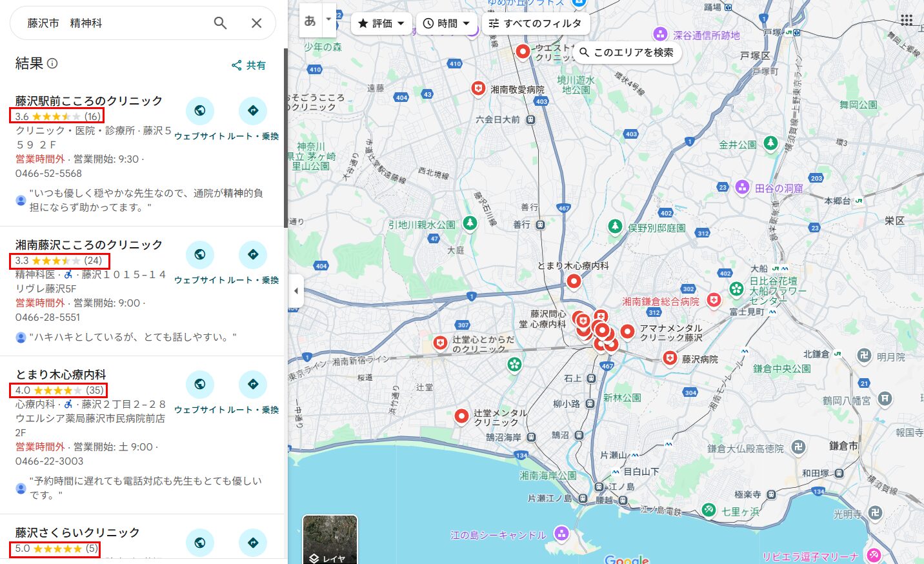The height and width of the screenshot is (564, 924).
Task: Open website for とまり木心療内科
Action: tap(200, 385)
